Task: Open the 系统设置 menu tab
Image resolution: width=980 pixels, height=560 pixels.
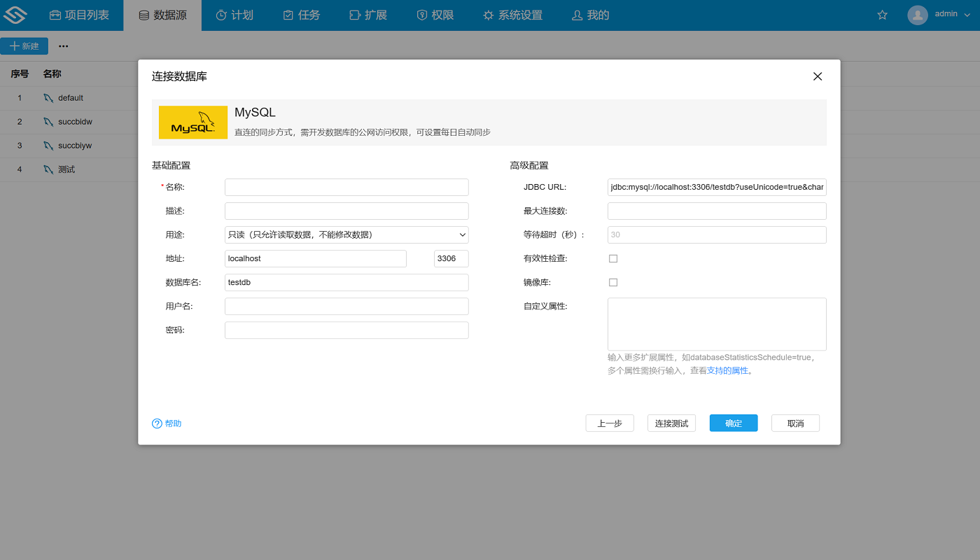Action: point(512,15)
